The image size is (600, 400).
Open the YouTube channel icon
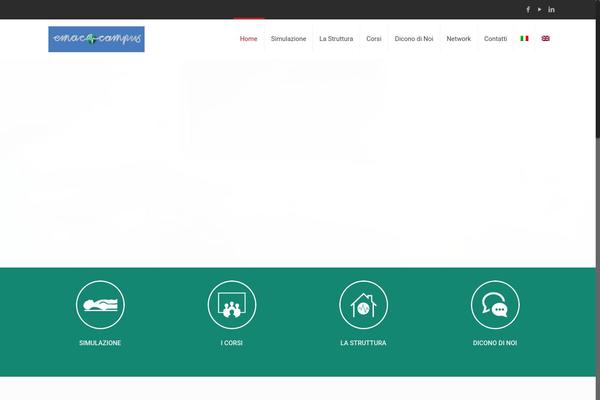click(x=540, y=9)
